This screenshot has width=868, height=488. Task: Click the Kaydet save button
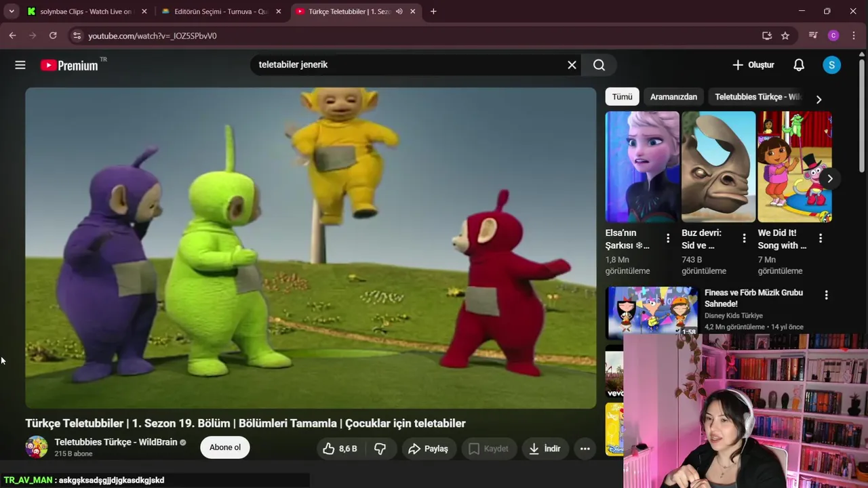click(489, 449)
